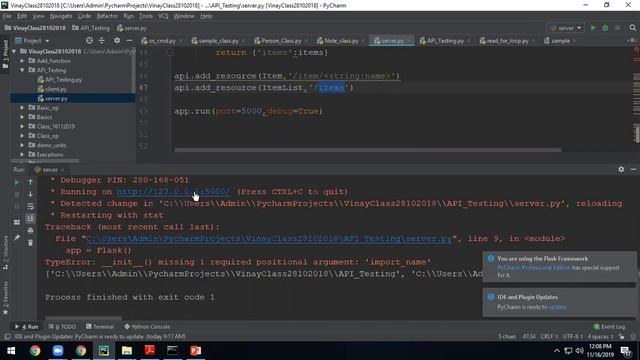Open the TODO tool window

pos(62,327)
